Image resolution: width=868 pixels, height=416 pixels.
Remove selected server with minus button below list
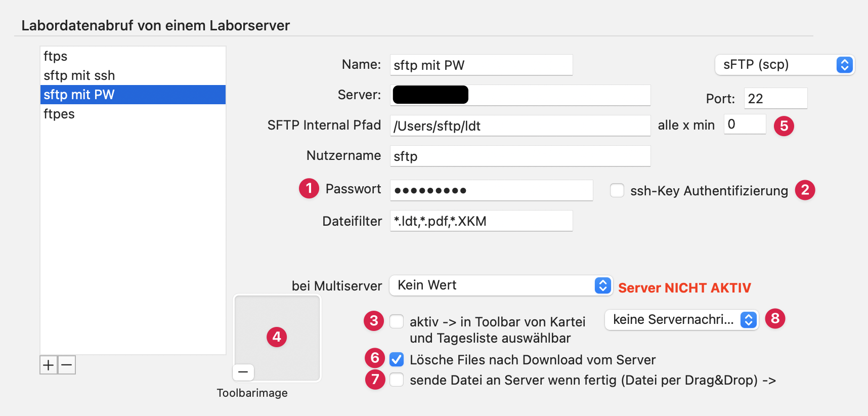pyautogui.click(x=67, y=365)
